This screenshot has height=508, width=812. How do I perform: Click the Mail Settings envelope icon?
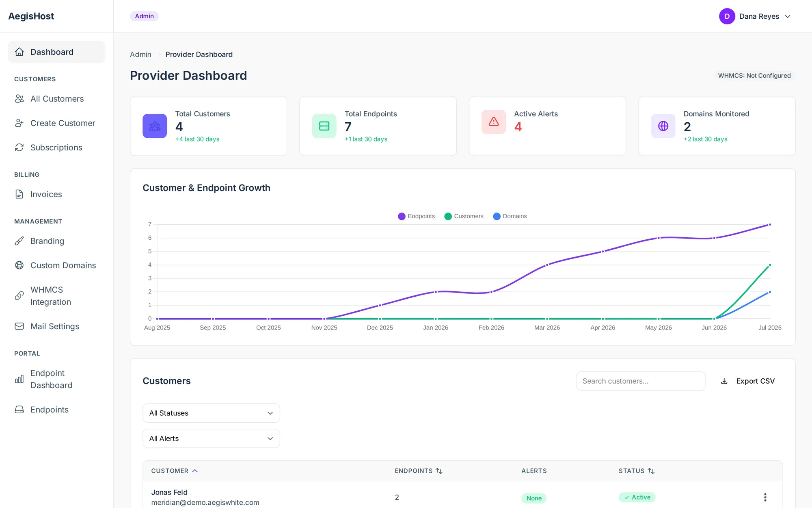point(19,326)
